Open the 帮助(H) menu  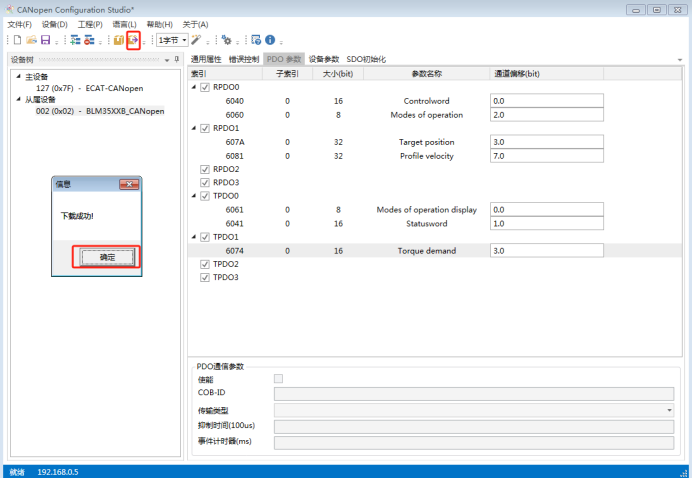160,24
